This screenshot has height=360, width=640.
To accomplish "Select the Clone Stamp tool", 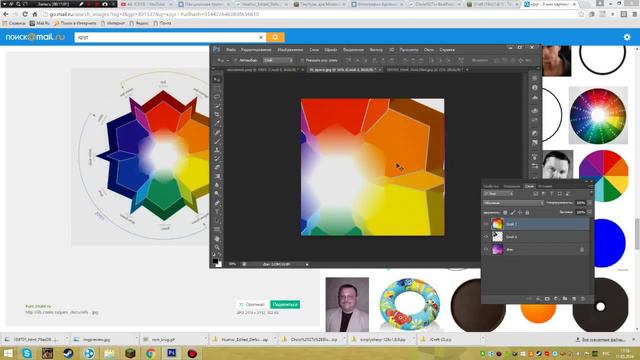I will [217, 150].
